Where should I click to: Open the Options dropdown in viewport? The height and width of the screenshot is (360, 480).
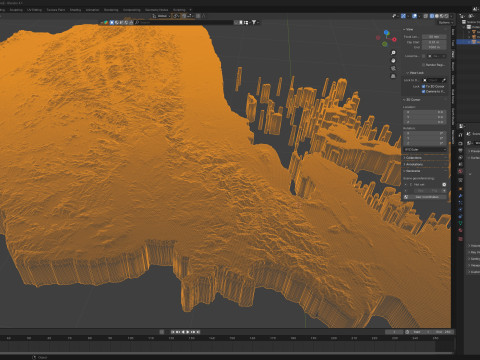[x=446, y=22]
